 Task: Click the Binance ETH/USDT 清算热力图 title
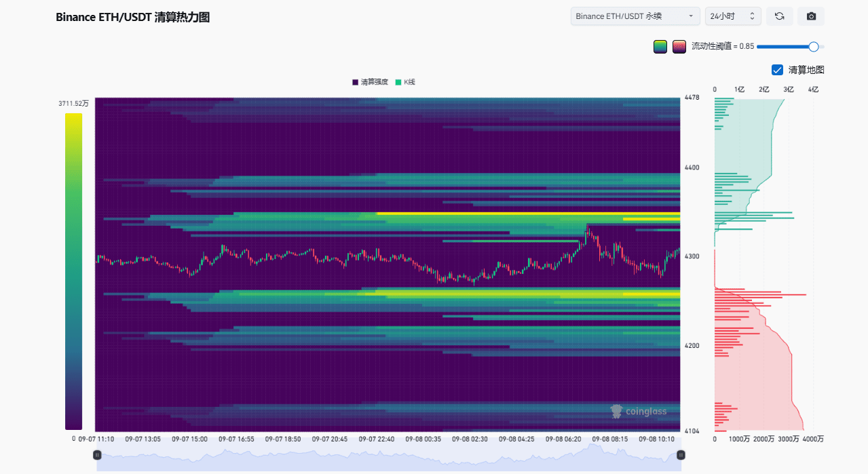pyautogui.click(x=132, y=18)
